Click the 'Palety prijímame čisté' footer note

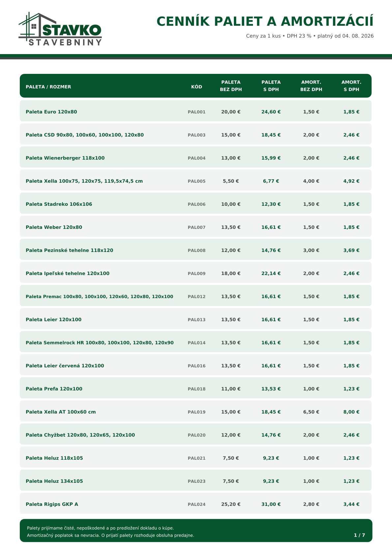[100, 528]
